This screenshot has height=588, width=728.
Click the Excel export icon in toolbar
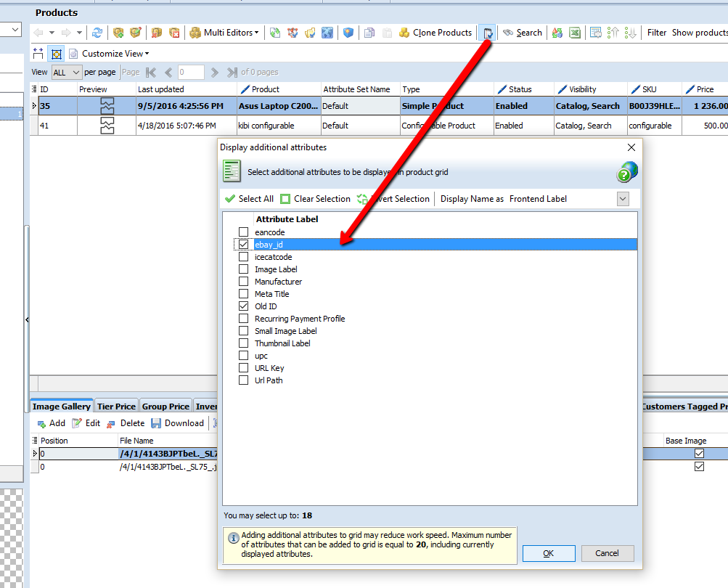(574, 33)
